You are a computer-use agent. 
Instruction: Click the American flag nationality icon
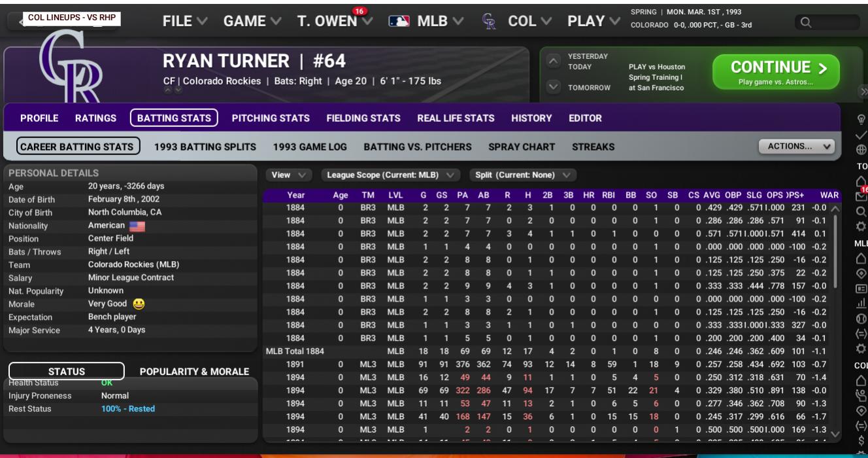pos(137,226)
